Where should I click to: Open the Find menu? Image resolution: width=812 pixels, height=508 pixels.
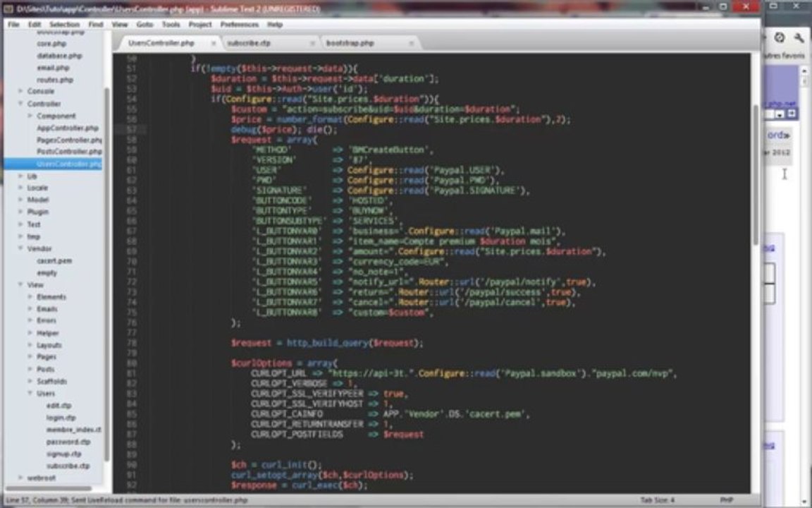95,25
